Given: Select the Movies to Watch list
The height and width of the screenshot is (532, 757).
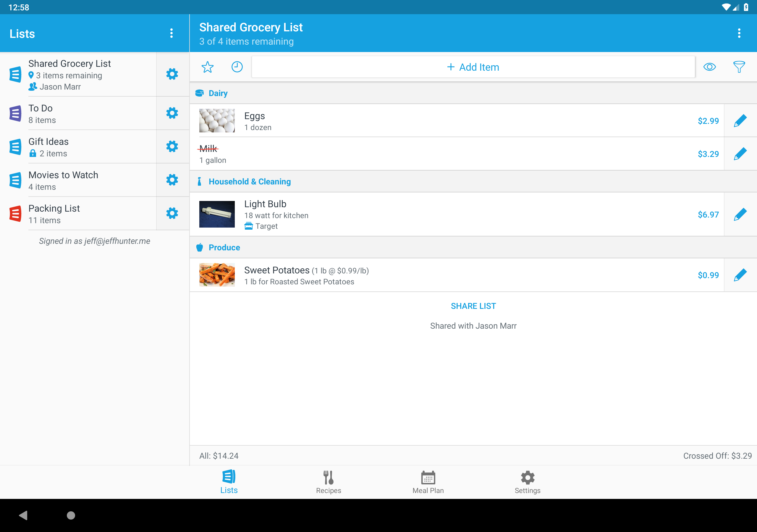Looking at the screenshot, I should coord(78,180).
